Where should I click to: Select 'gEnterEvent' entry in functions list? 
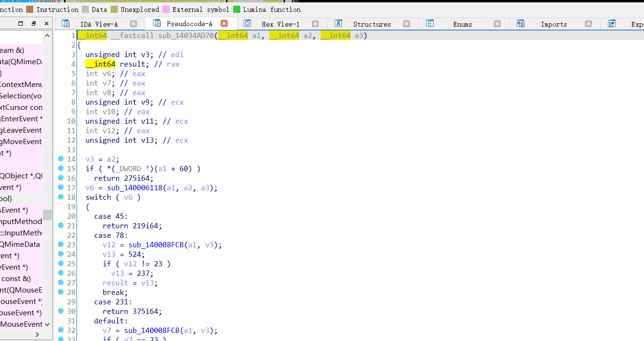21,119
